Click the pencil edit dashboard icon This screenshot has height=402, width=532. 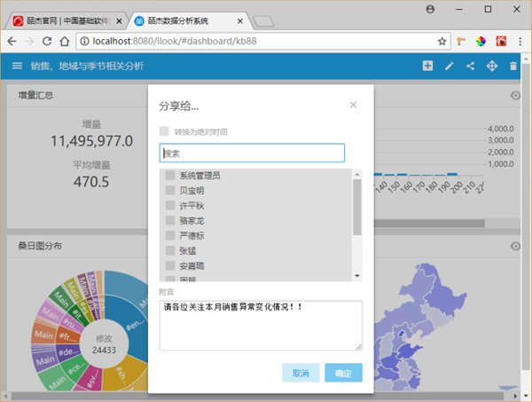pos(450,66)
